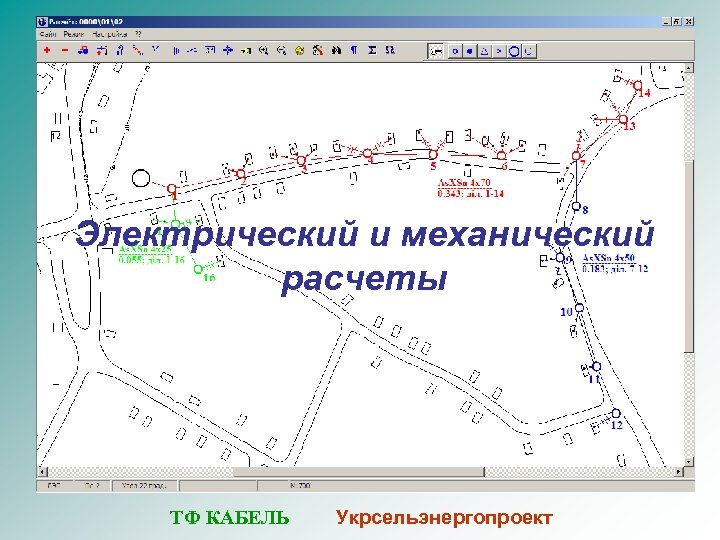Viewport: 720px width, 540px height.
Task: Select the small hollow circle node button
Action: 455,51
